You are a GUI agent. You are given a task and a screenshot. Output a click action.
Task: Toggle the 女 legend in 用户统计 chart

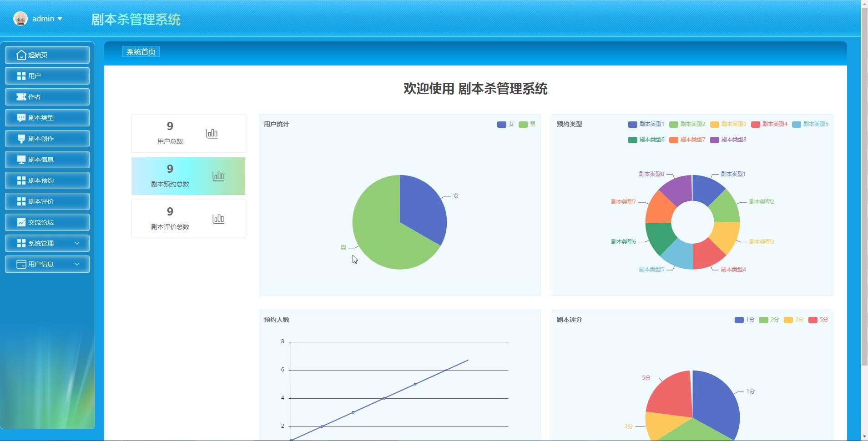coord(505,124)
